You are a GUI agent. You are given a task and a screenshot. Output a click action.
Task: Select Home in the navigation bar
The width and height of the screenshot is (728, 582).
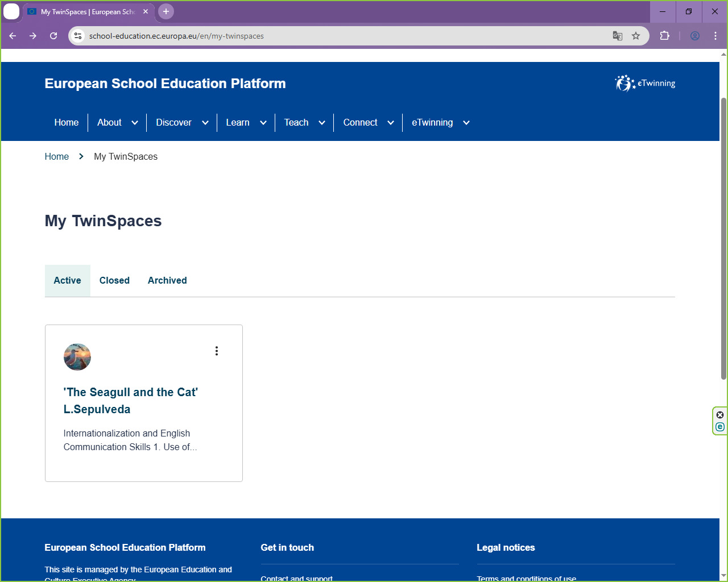[67, 122]
